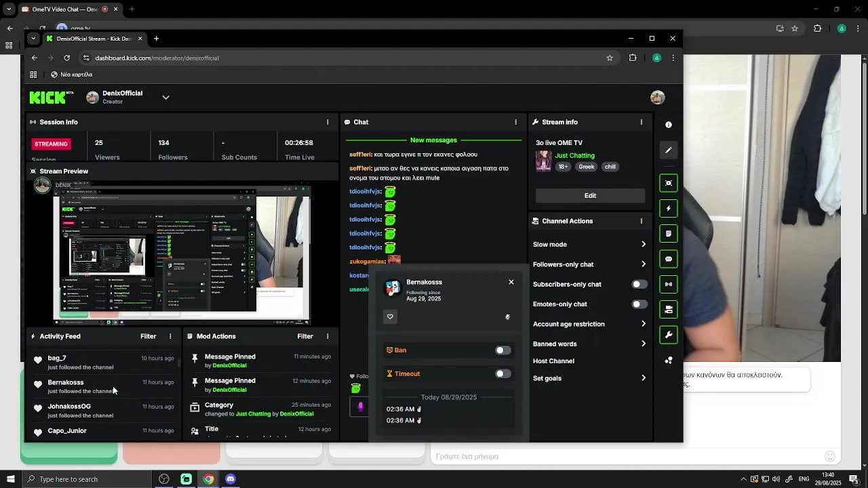Click the Just Chatting category link
This screenshot has height=488, width=868.
(574, 156)
